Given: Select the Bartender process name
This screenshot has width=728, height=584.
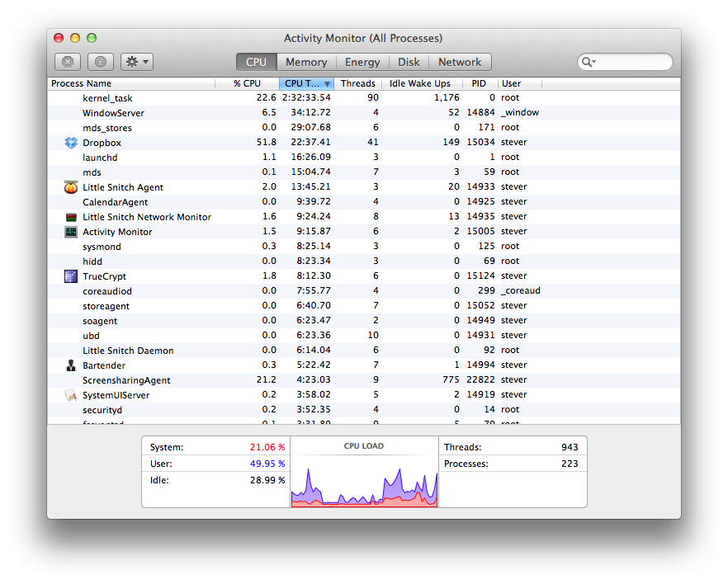Looking at the screenshot, I should [x=104, y=365].
